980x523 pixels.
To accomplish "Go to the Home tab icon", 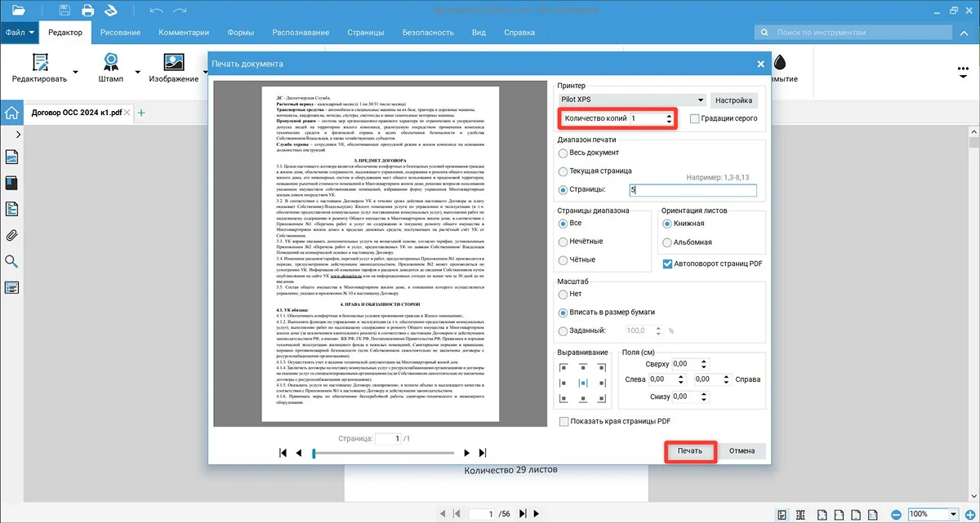I will pos(11,113).
